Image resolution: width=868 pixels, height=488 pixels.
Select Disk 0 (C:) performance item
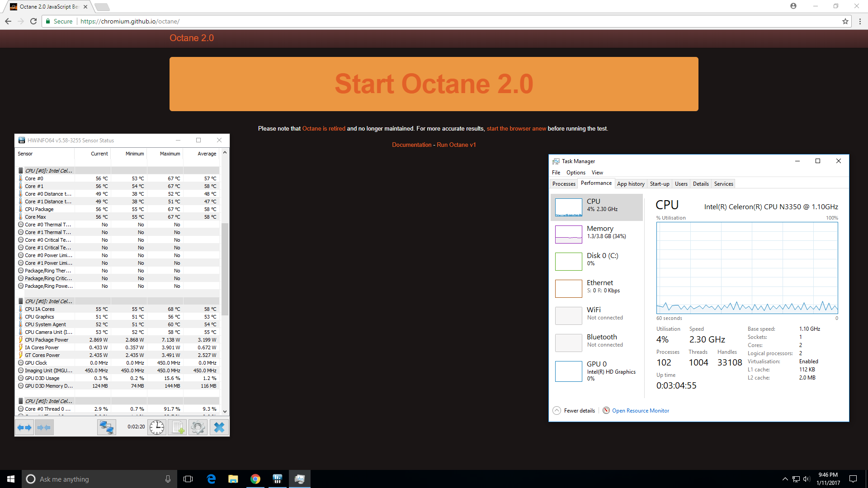[x=597, y=262]
